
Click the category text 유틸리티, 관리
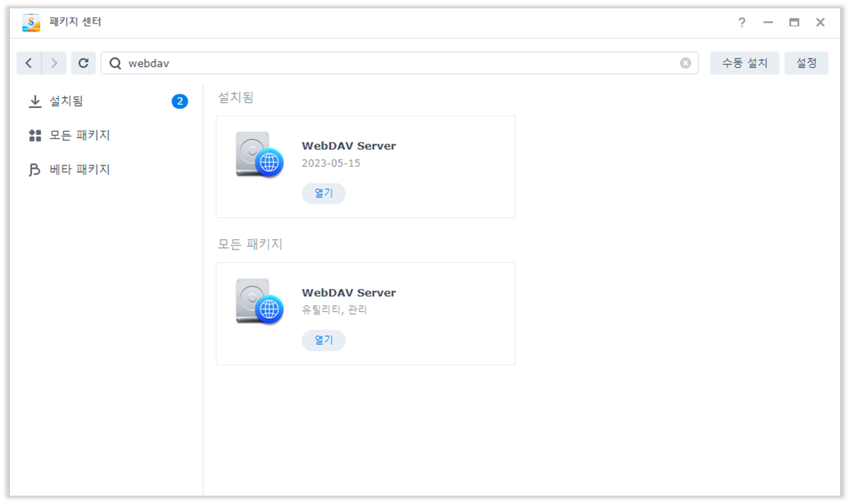tap(335, 310)
